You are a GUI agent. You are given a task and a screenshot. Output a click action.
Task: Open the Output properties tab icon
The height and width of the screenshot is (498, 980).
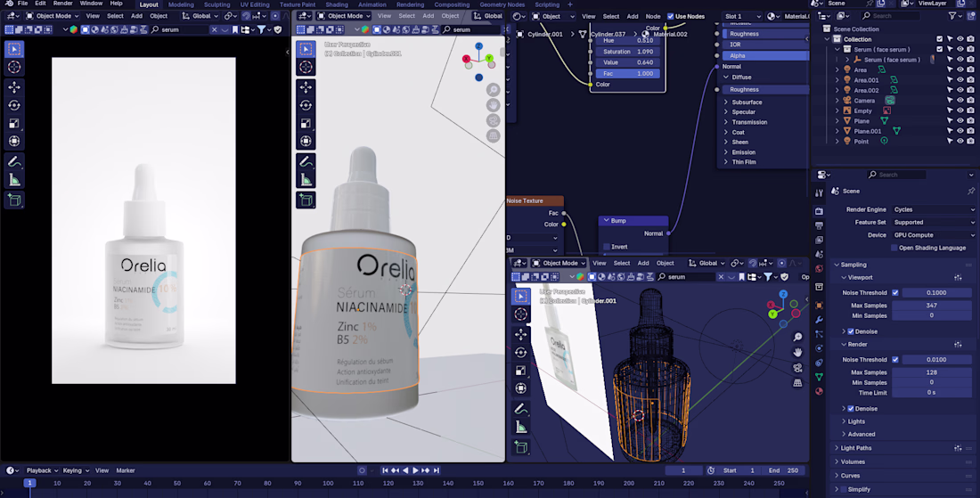820,225
